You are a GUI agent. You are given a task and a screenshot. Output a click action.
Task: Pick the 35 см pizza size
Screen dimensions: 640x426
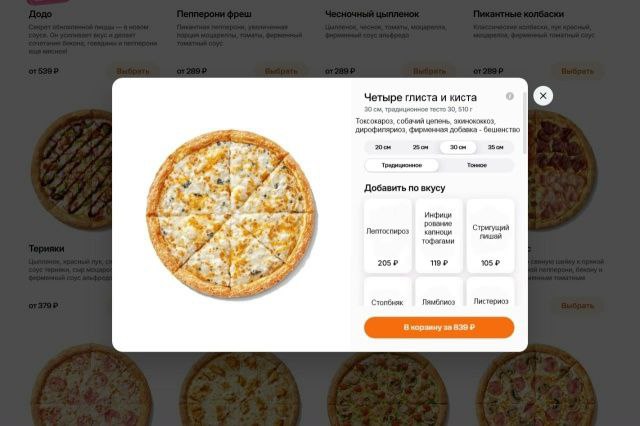[495, 147]
